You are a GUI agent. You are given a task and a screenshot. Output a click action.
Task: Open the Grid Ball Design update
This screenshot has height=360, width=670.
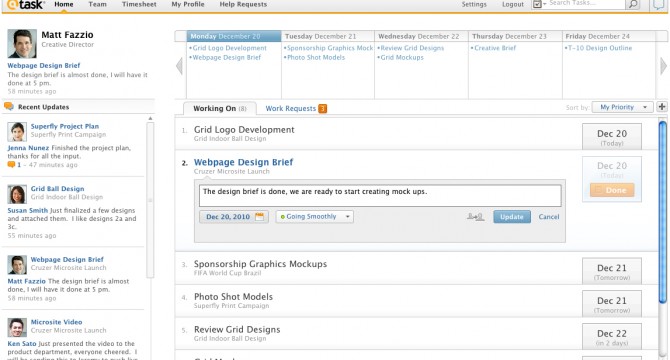pos(57,188)
